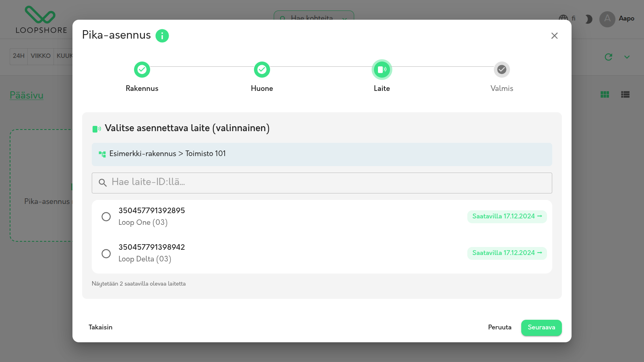Screen dimensions: 644x362
Task: Click the location tree icon in breadcrumb
Action: coord(102,154)
